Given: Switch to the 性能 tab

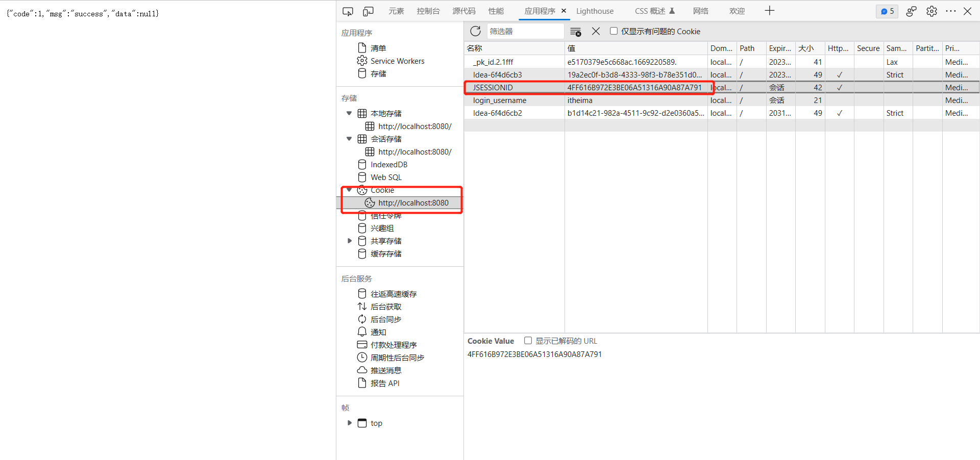Looking at the screenshot, I should coord(496,11).
